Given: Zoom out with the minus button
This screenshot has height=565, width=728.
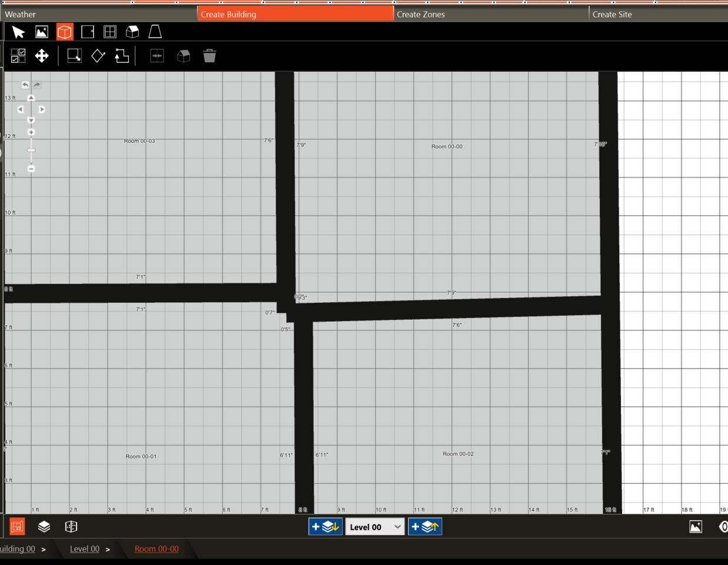Looking at the screenshot, I should pos(31,169).
